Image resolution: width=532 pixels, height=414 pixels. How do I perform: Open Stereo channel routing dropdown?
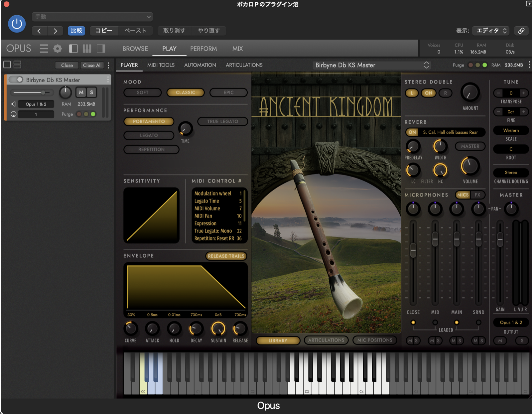tap(511, 173)
